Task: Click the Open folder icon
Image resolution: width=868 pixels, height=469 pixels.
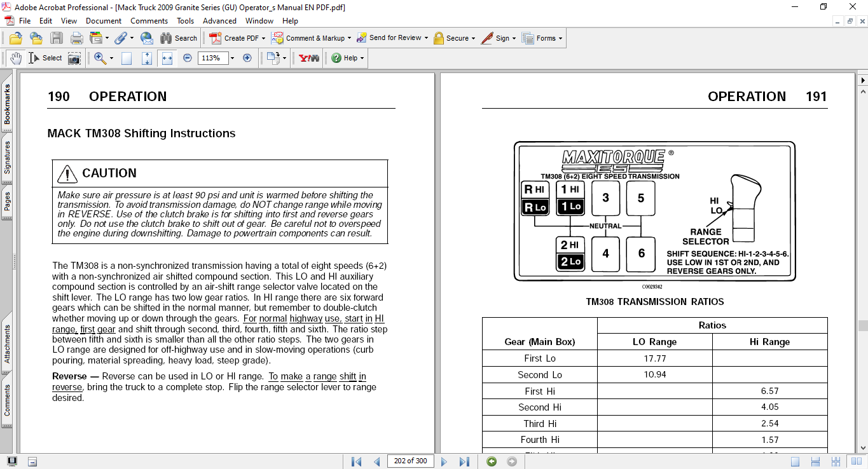Action: (16, 38)
